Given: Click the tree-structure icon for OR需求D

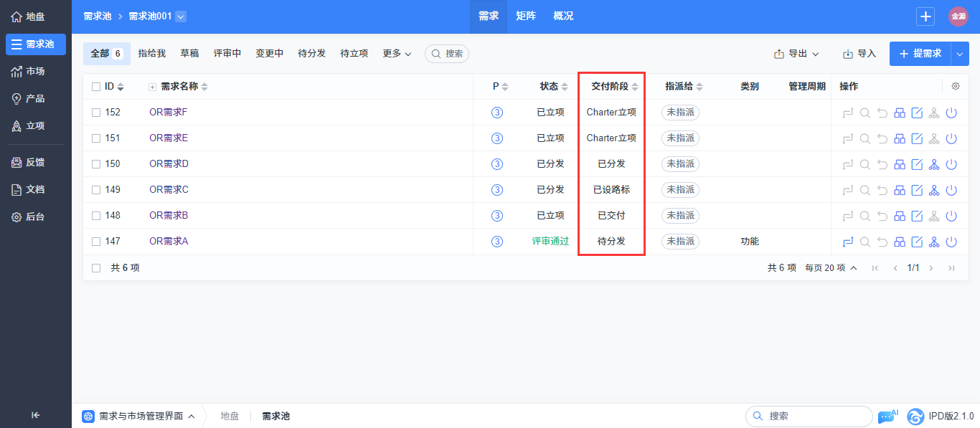Looking at the screenshot, I should [x=934, y=164].
